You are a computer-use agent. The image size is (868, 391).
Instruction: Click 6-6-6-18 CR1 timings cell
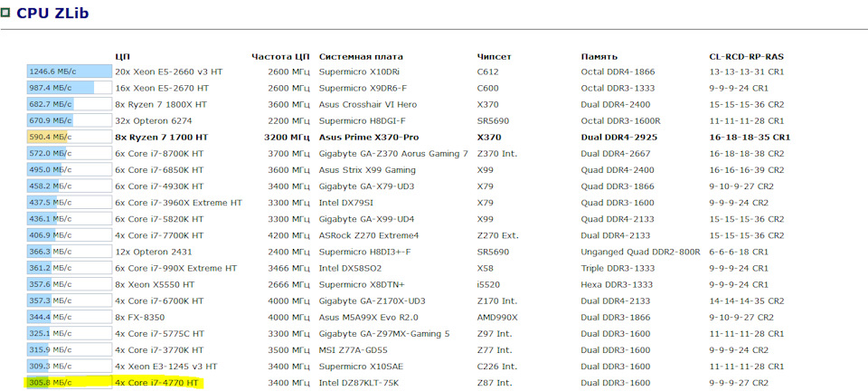coord(739,252)
